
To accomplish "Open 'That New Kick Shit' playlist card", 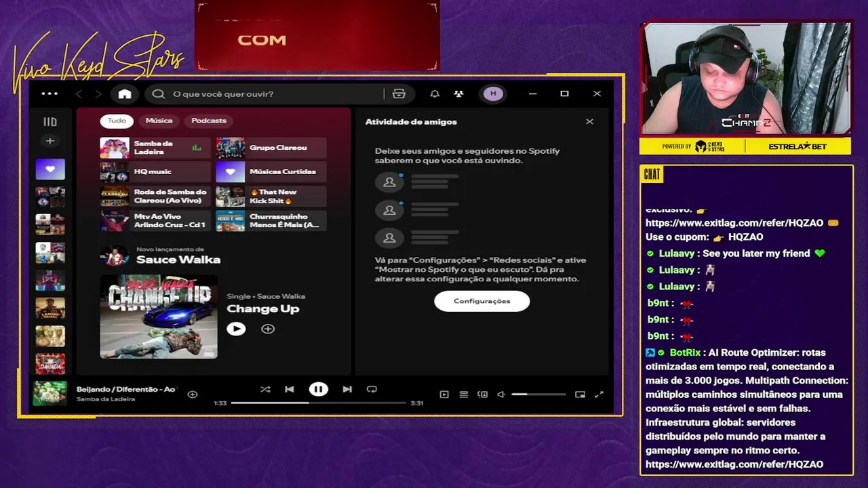I will coord(271,197).
